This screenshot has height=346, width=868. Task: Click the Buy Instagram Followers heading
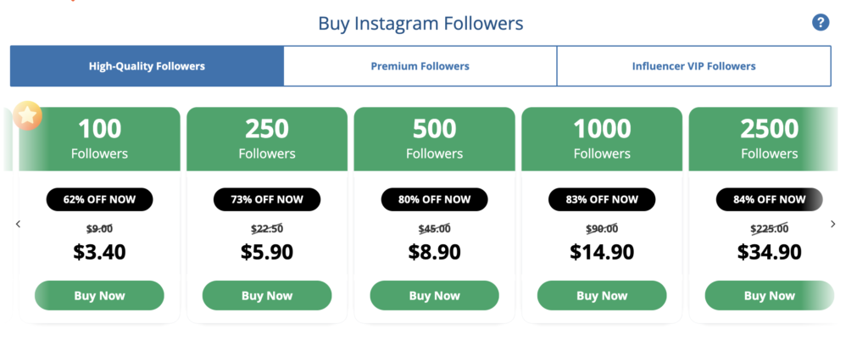tap(420, 23)
